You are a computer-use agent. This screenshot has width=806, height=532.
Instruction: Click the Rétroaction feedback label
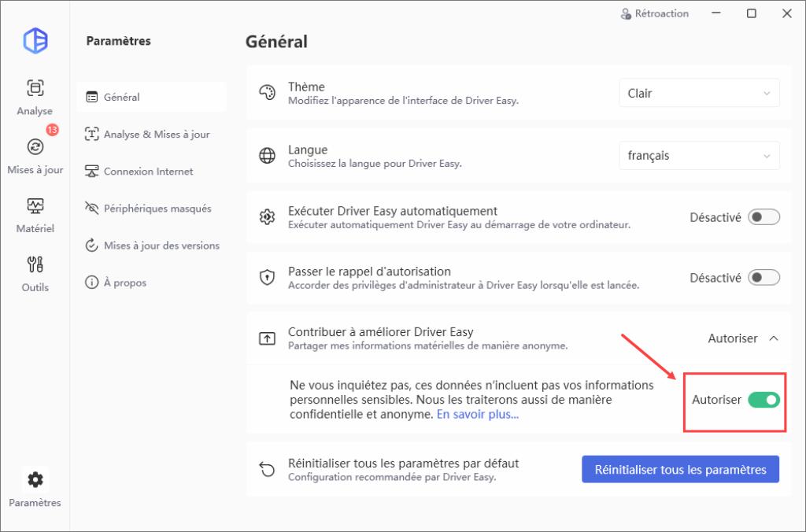point(661,14)
